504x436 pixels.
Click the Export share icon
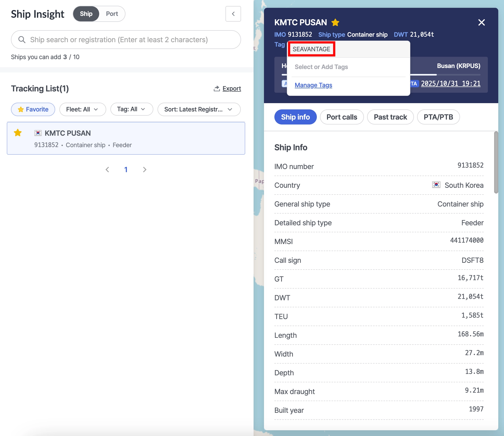(x=217, y=89)
